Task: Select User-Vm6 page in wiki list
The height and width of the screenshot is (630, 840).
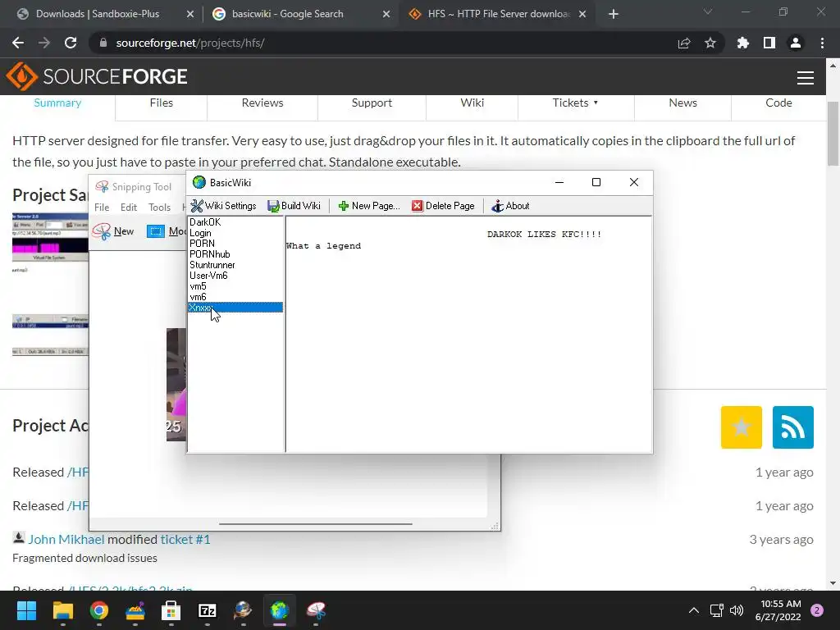Action: [235, 276]
